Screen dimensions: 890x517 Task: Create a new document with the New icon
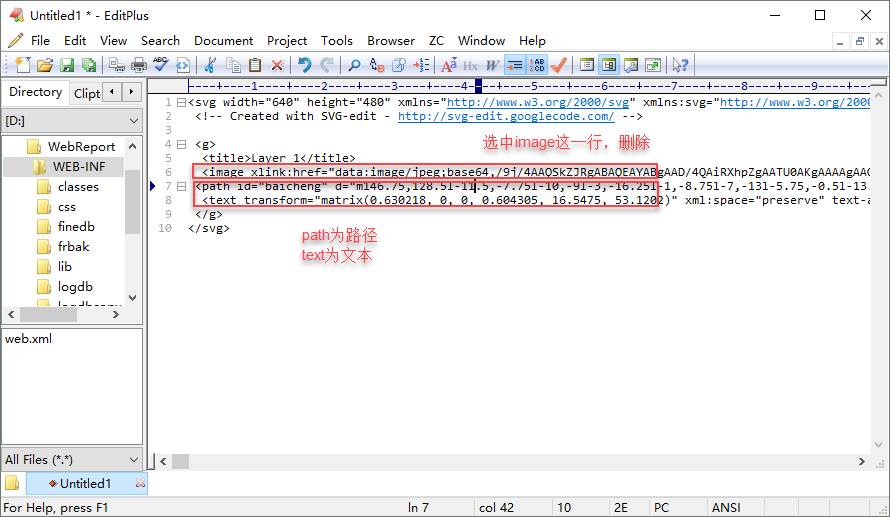pyautogui.click(x=23, y=65)
